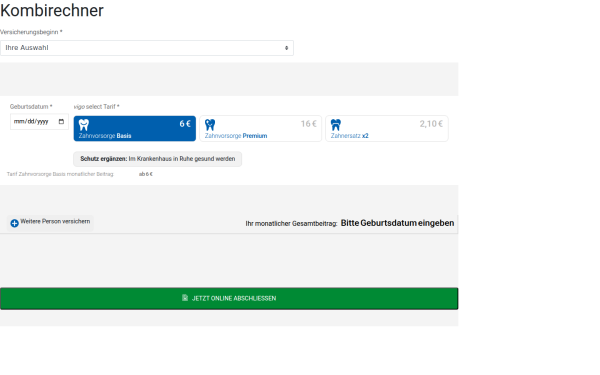
Task: Click the '16 €' price text
Action: (x=308, y=124)
